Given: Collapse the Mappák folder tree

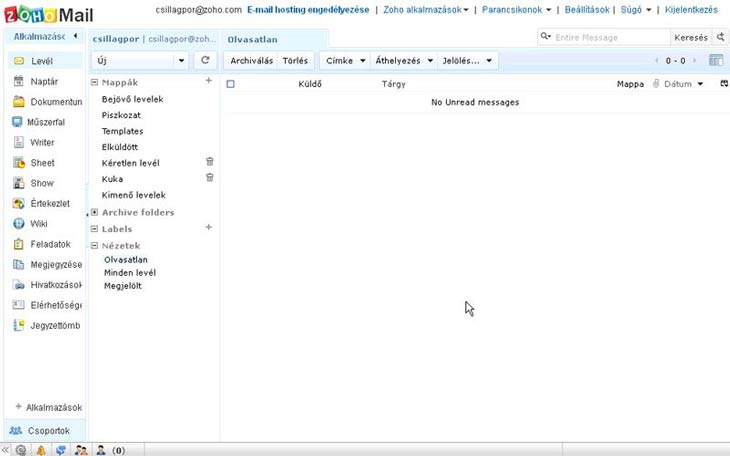Looking at the screenshot, I should click(x=94, y=82).
